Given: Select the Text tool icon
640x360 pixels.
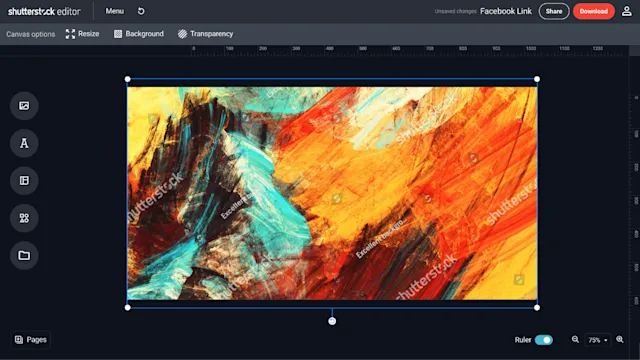Looking at the screenshot, I should point(24,143).
